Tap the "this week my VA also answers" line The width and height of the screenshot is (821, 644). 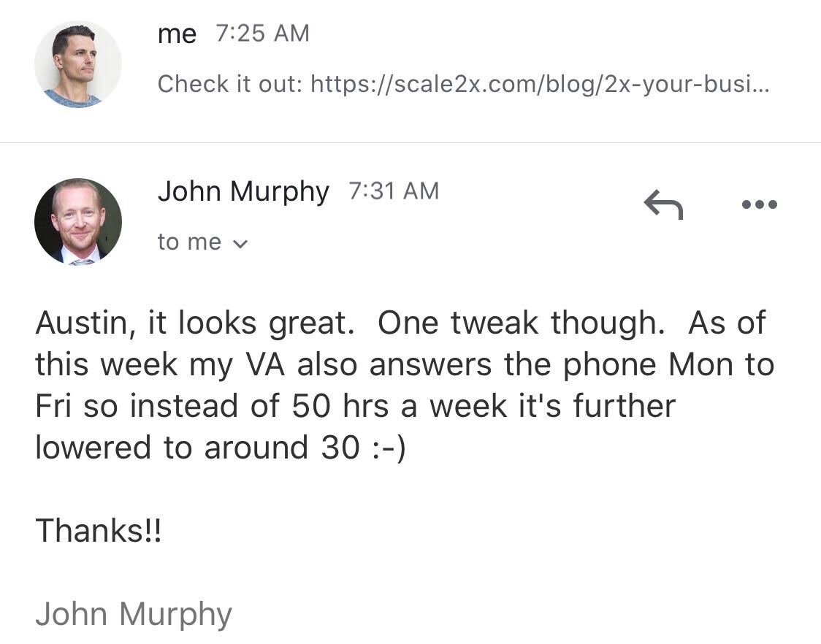404,365
